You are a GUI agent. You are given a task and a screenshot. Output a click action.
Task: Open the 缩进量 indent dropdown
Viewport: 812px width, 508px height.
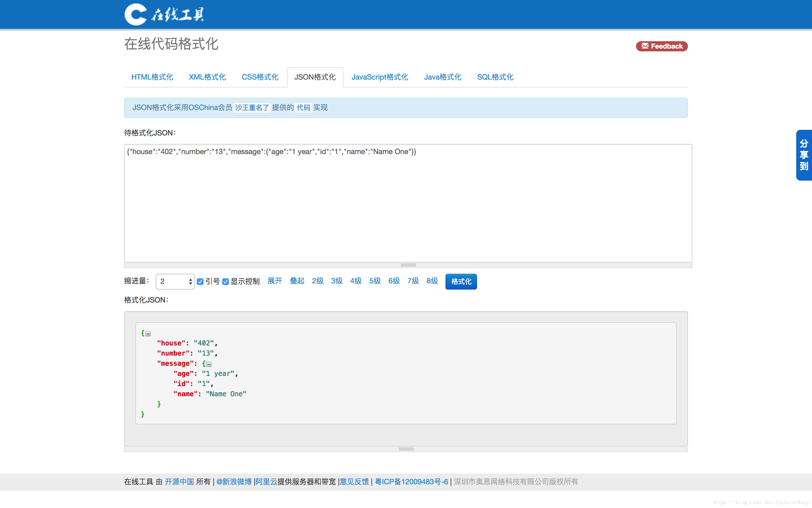[x=175, y=282]
